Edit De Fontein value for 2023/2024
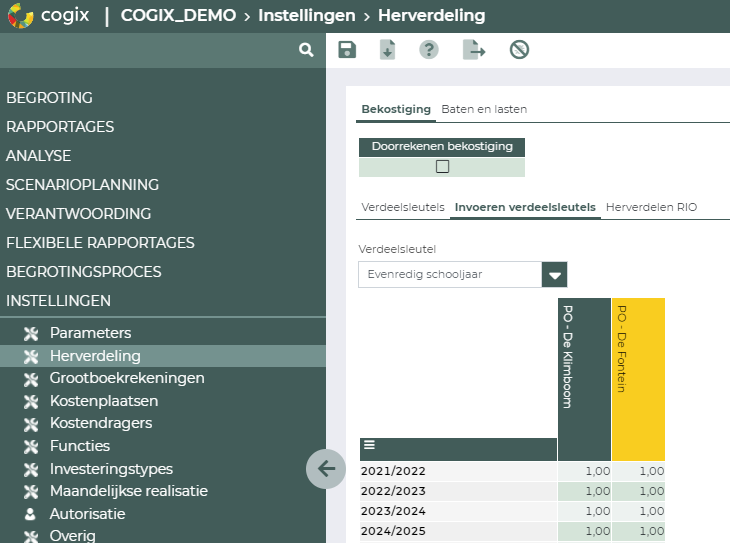Viewport: 730px width, 543px height. [638, 511]
